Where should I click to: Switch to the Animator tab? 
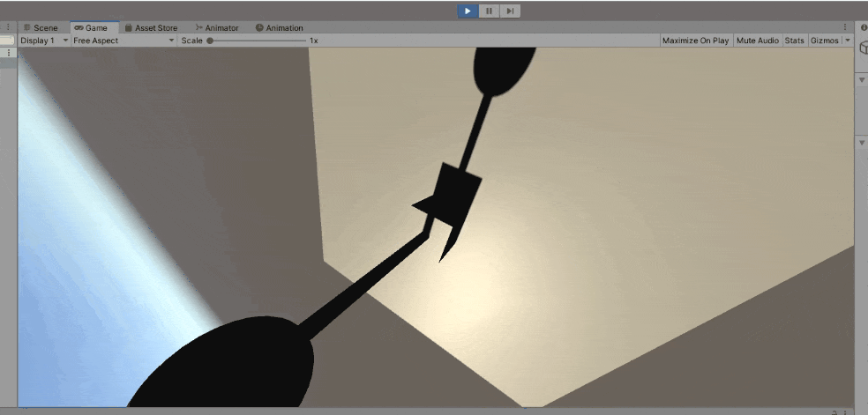click(217, 27)
